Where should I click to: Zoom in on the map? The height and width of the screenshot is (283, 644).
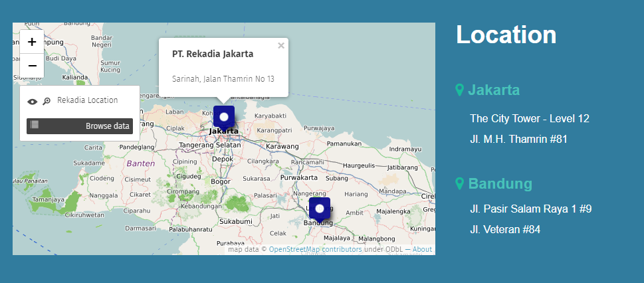(32, 41)
